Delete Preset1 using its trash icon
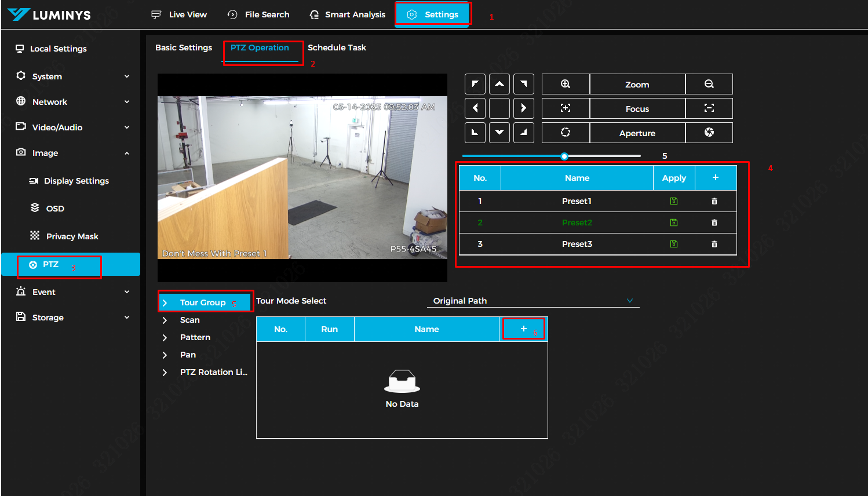This screenshot has width=868, height=496. (x=714, y=201)
